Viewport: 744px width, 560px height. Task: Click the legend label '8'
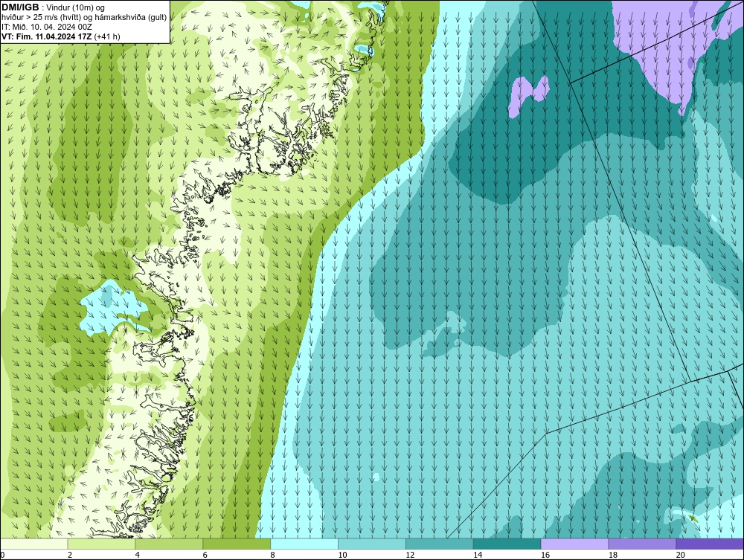click(x=273, y=555)
